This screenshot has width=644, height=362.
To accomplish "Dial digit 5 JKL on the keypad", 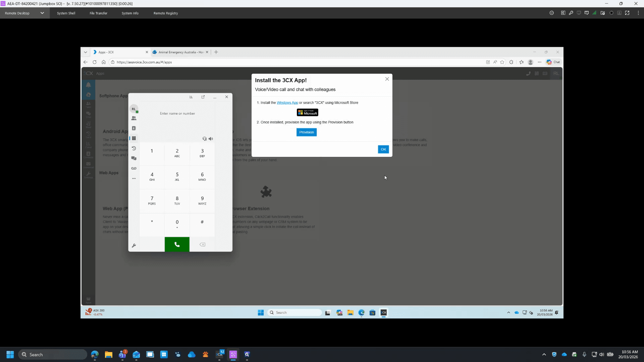I will pos(177,176).
